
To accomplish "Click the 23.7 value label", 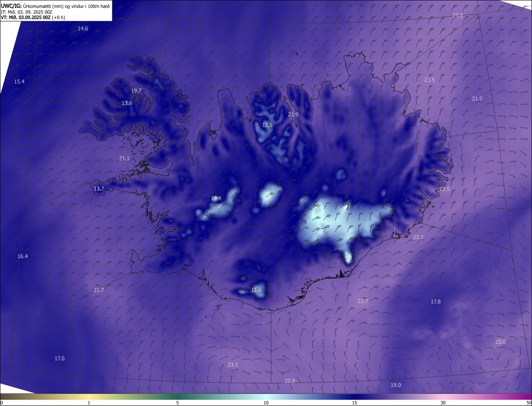I will pos(363,301).
